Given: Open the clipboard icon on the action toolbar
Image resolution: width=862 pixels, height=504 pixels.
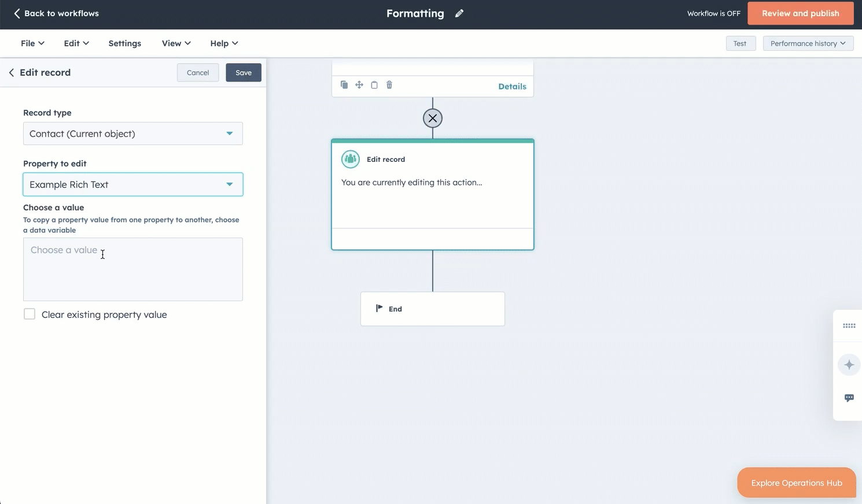Looking at the screenshot, I should [x=374, y=85].
